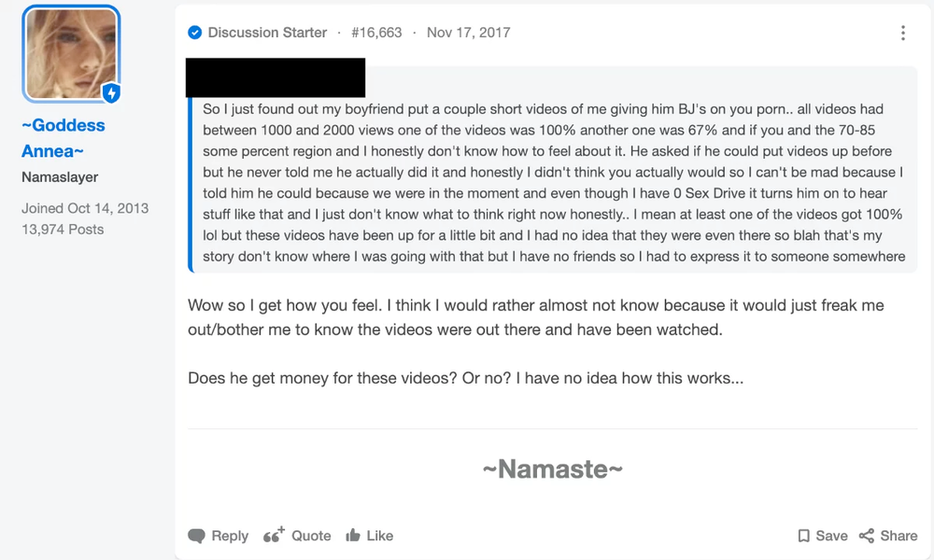The height and width of the screenshot is (560, 934).
Task: Click the Reply speech bubble icon
Action: click(196, 536)
